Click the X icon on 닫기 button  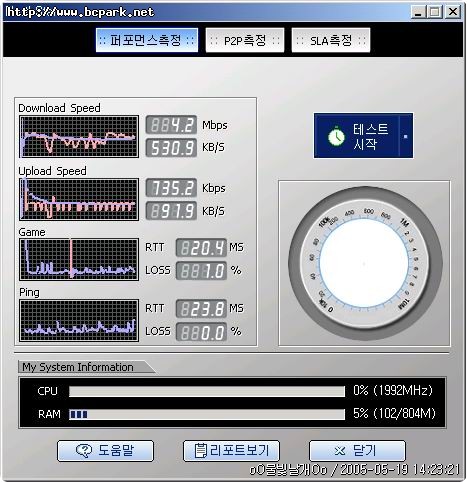[340, 451]
